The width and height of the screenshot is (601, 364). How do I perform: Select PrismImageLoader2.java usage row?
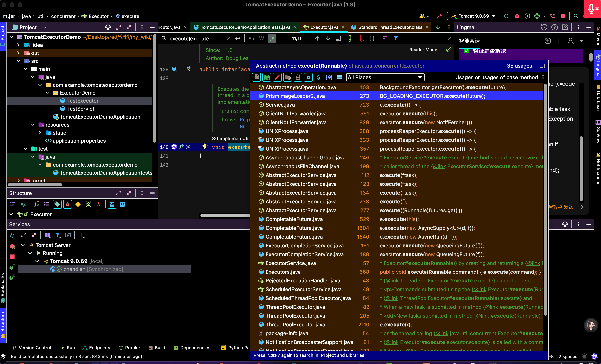(x=397, y=96)
